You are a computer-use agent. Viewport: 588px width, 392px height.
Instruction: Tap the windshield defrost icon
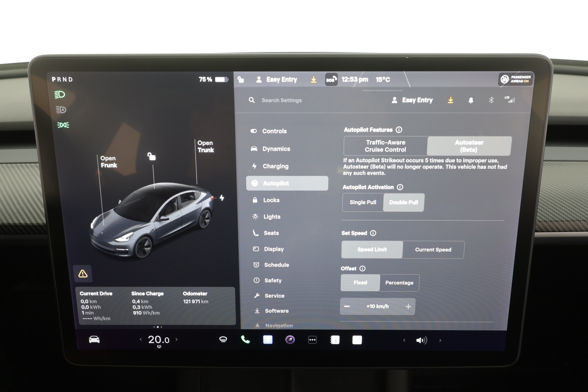pos(223,340)
